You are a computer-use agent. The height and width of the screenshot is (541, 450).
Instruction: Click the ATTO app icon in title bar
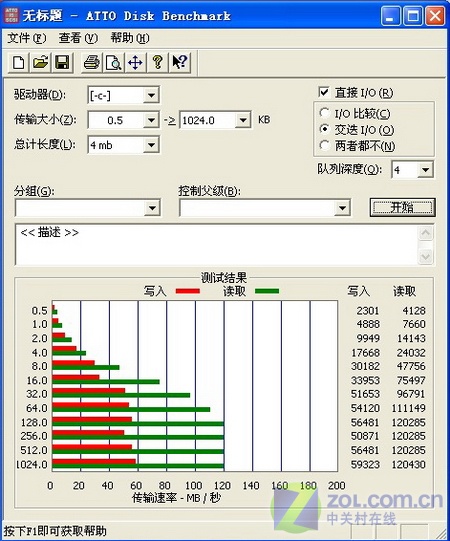tap(11, 16)
